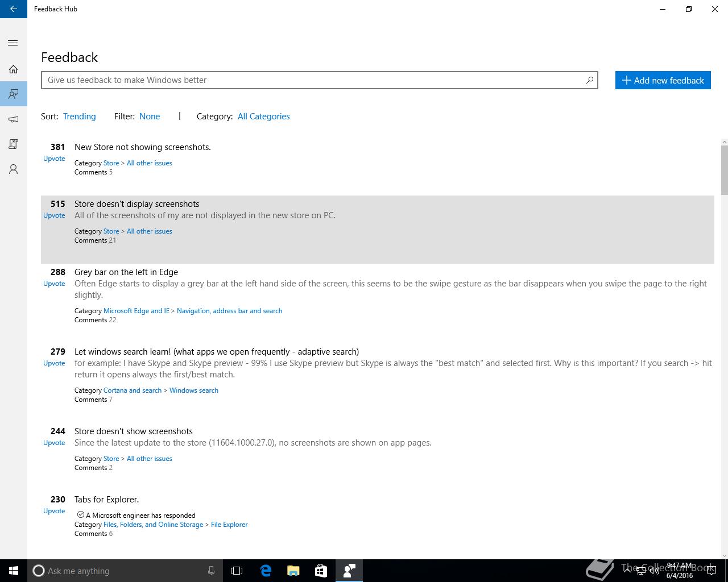Screen dimensions: 728x582
Task: Open the Quests icon in sidebar
Action: point(14,144)
